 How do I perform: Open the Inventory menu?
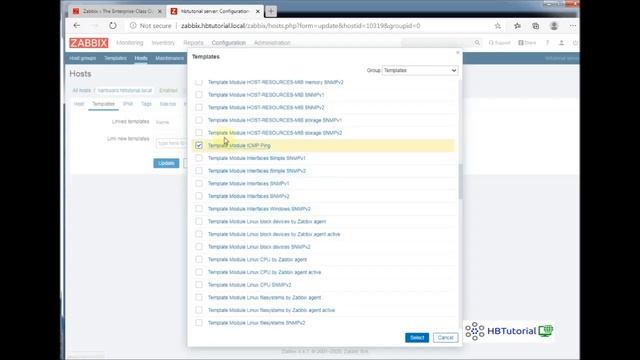163,43
